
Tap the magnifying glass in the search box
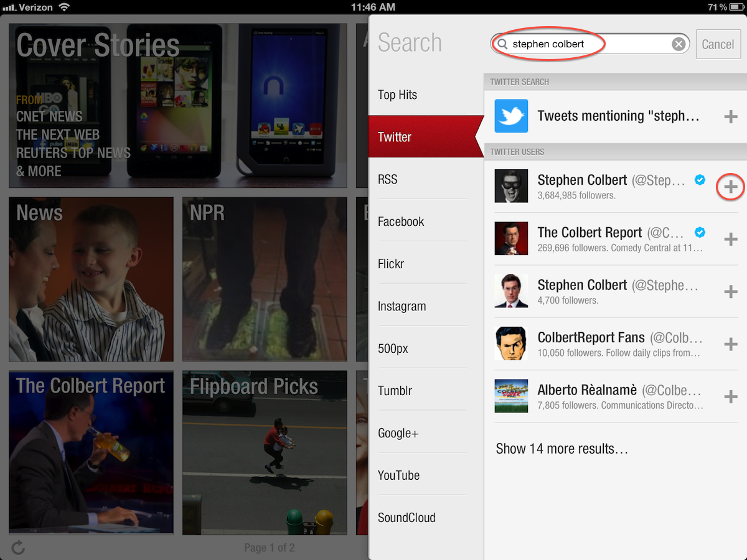click(x=502, y=44)
